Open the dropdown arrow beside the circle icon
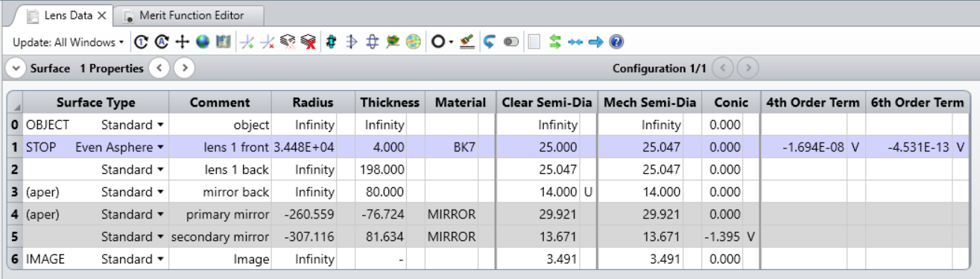This screenshot has height=279, width=980. [451, 43]
